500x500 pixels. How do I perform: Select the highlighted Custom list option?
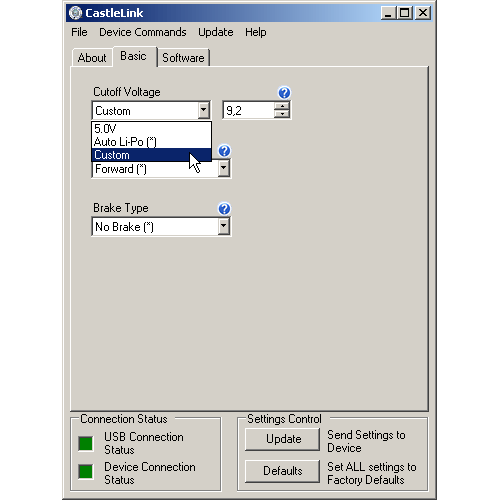point(151,155)
